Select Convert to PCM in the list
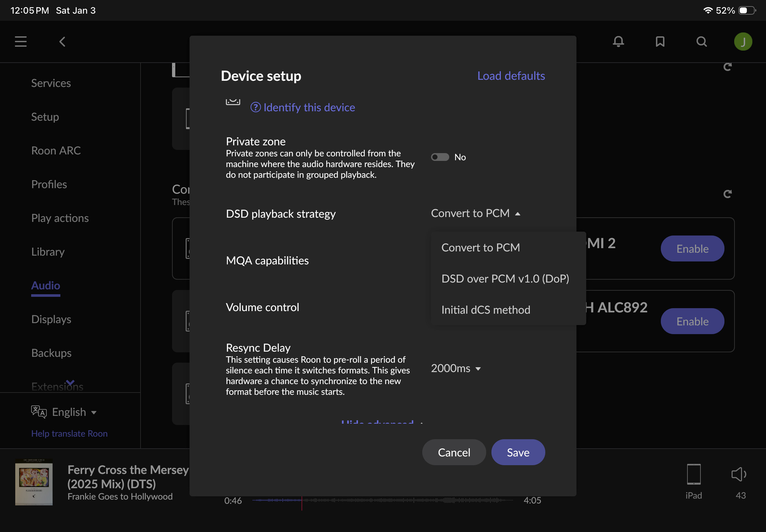 pyautogui.click(x=481, y=248)
